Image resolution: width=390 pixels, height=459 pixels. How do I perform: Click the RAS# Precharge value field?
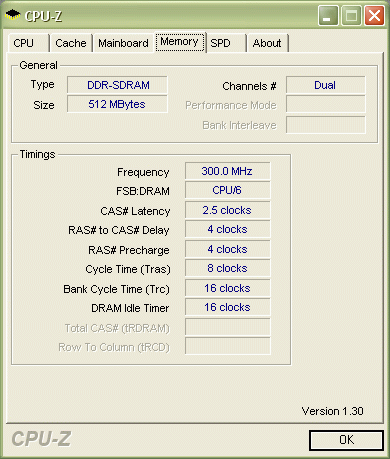[x=227, y=249]
